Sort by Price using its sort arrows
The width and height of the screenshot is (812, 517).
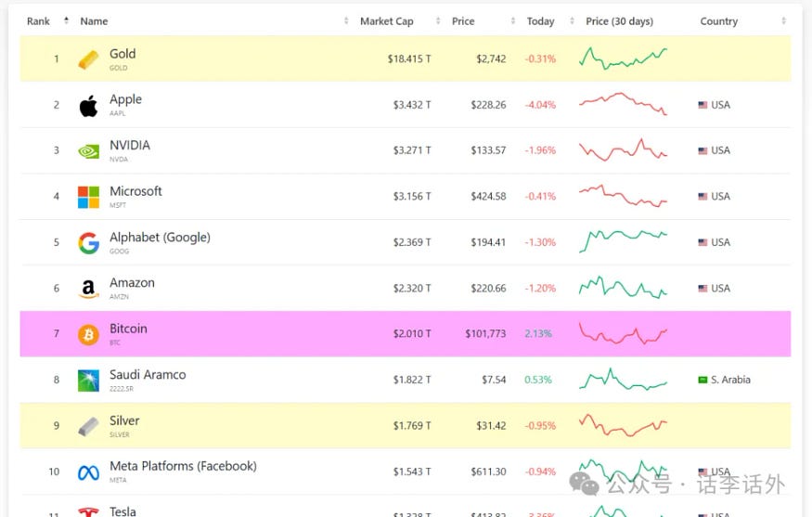point(512,20)
